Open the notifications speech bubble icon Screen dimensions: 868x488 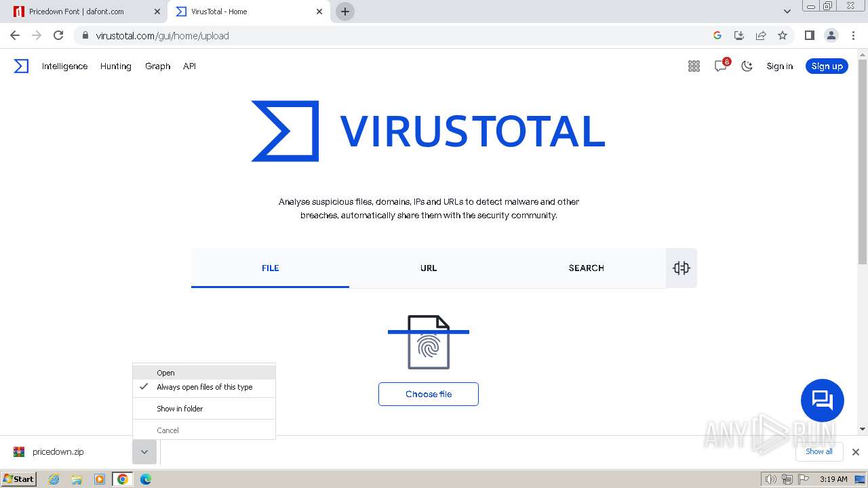(x=721, y=66)
